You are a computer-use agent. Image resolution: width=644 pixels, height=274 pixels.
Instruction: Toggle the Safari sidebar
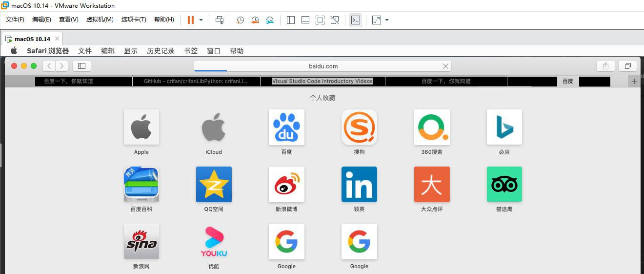click(82, 66)
